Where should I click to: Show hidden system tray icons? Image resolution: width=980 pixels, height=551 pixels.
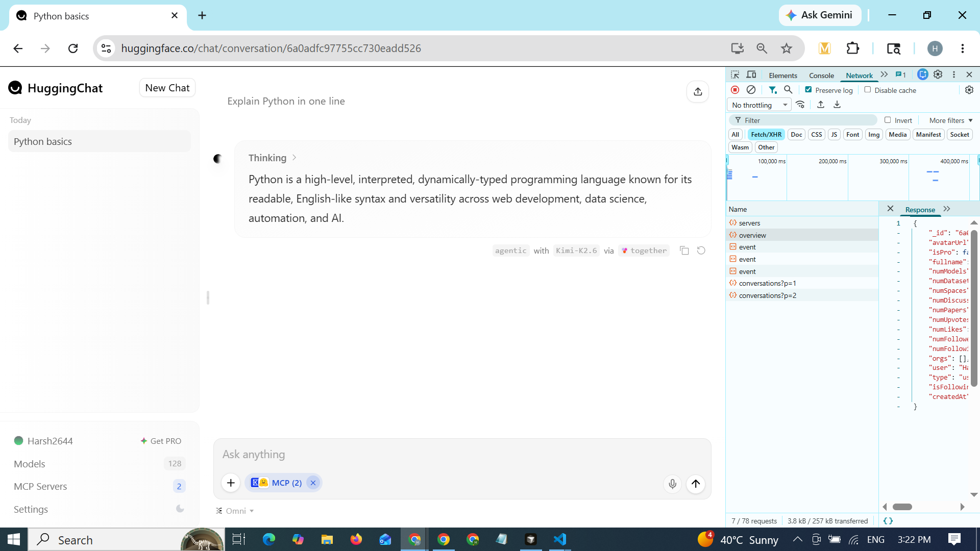[x=797, y=539]
